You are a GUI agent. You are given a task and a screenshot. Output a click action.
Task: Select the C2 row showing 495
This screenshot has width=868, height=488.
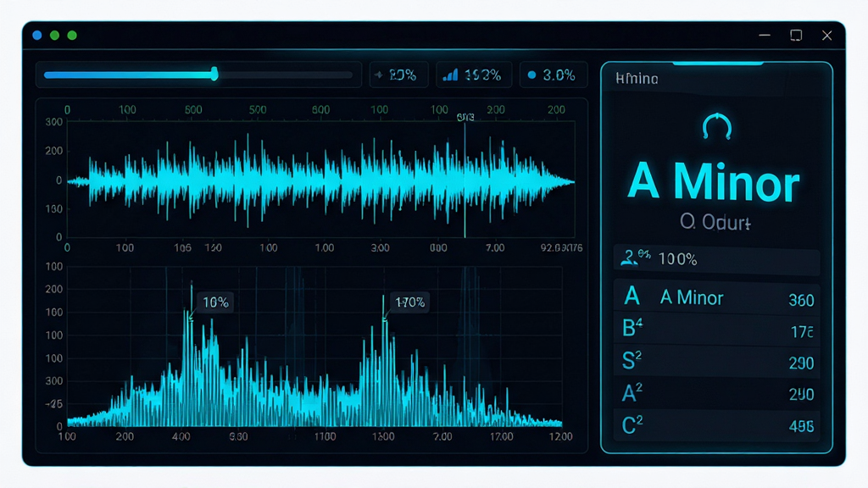pyautogui.click(x=717, y=425)
